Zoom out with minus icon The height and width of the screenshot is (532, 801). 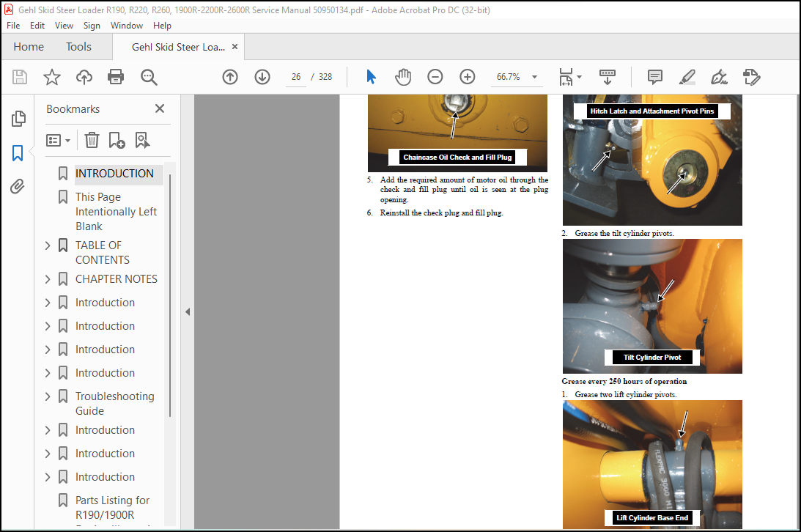[435, 77]
